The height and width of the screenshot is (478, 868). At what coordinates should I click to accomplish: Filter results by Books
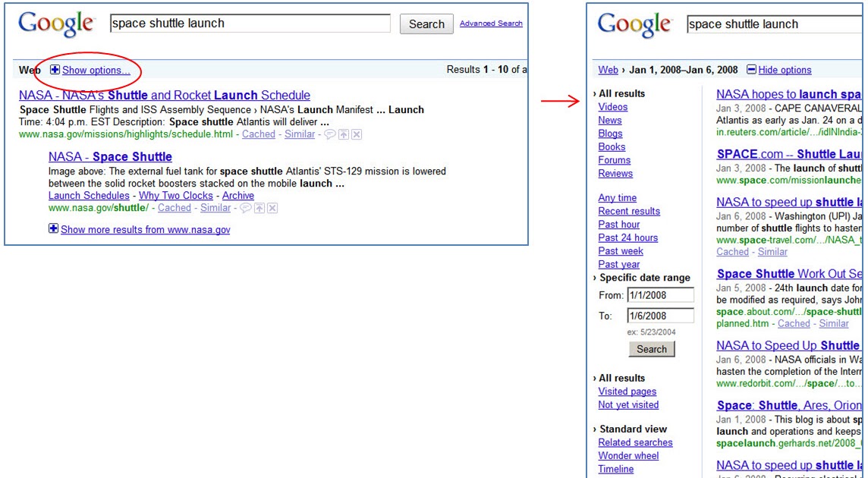[612, 146]
